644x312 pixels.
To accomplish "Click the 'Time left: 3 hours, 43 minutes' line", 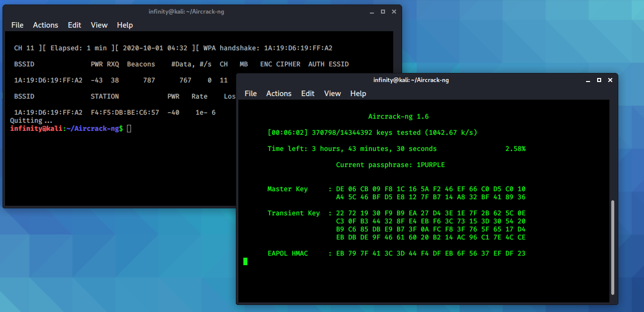I will [352, 149].
